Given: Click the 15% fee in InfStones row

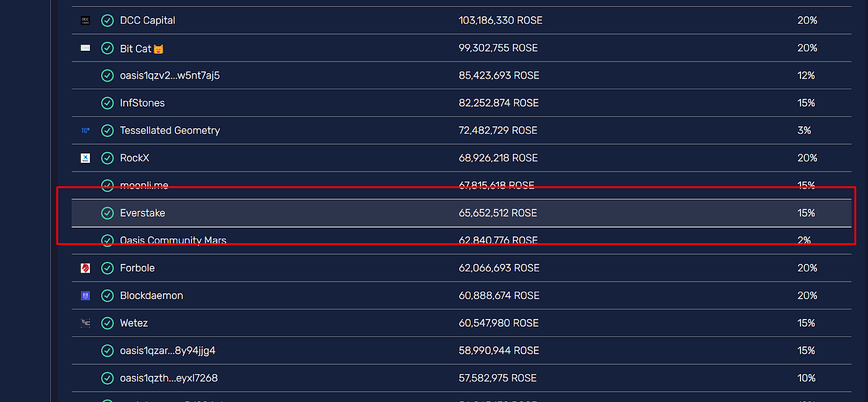Looking at the screenshot, I should (806, 103).
